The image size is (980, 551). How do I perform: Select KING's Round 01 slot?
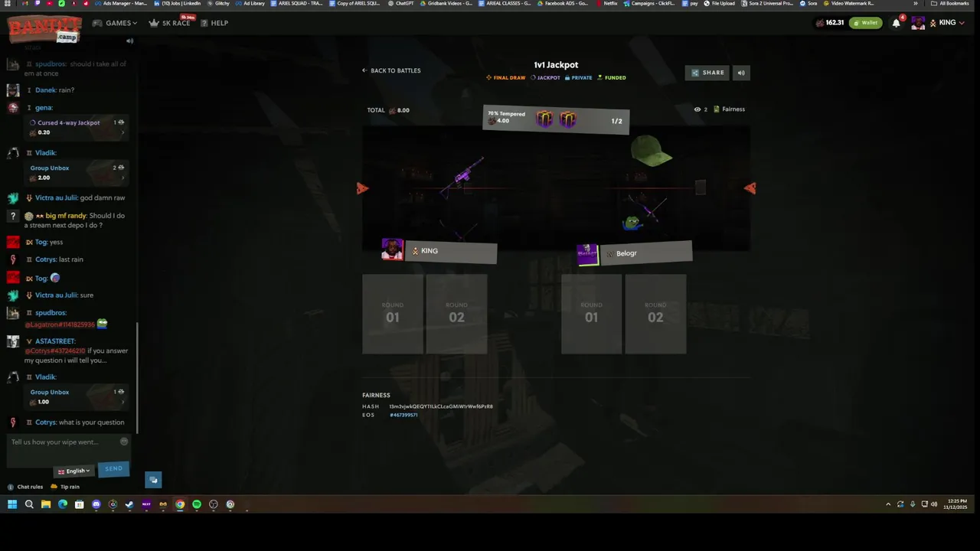tap(393, 314)
